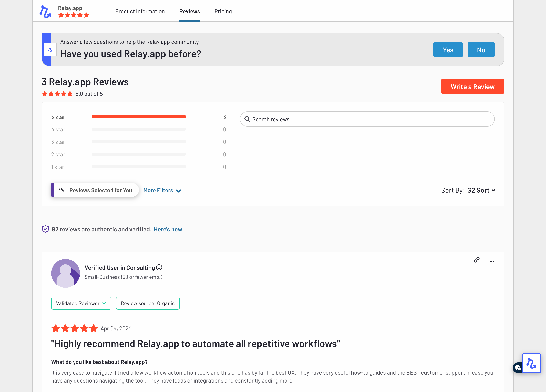The width and height of the screenshot is (546, 392).
Task: Click What do you like best question
Action: coord(99,362)
